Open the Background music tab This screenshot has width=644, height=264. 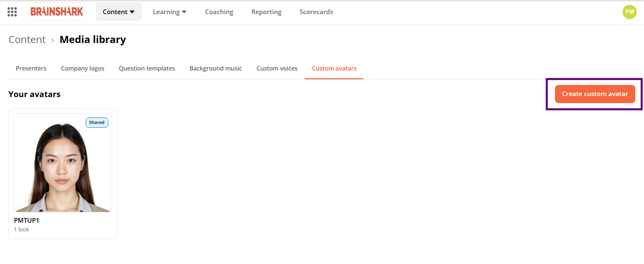click(216, 69)
